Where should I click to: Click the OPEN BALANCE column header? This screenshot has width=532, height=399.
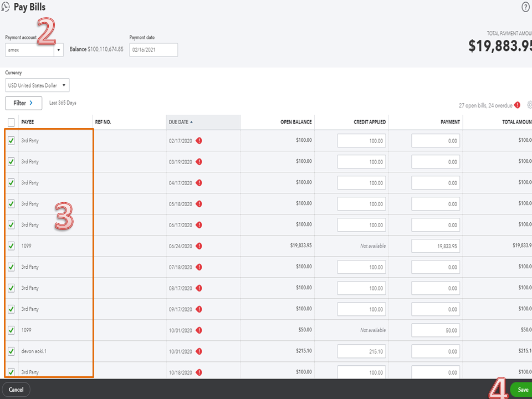(296, 122)
